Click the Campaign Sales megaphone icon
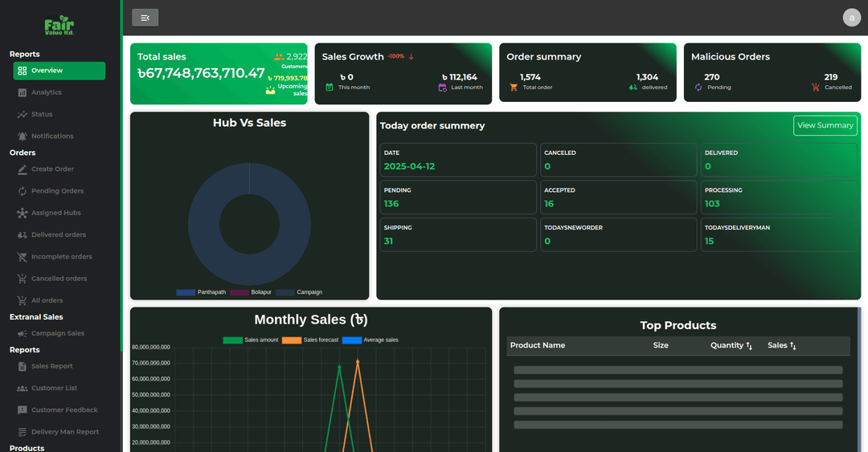The image size is (868, 452). pyautogui.click(x=23, y=334)
